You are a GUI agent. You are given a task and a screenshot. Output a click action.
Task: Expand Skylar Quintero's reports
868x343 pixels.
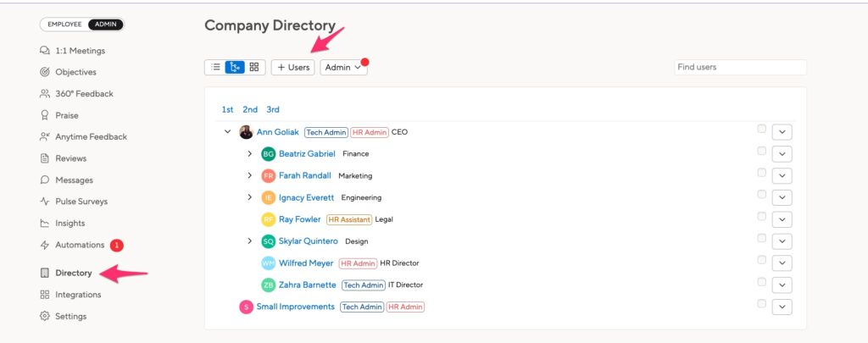pos(250,241)
